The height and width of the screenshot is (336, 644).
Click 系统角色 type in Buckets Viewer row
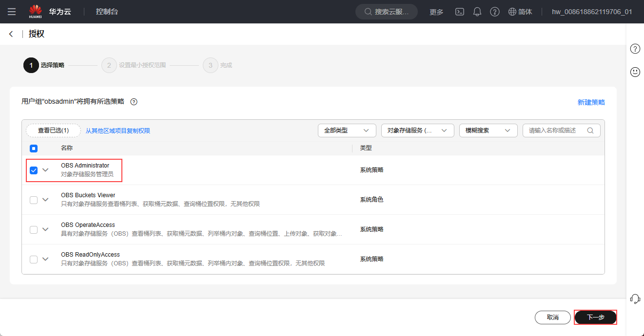(371, 200)
